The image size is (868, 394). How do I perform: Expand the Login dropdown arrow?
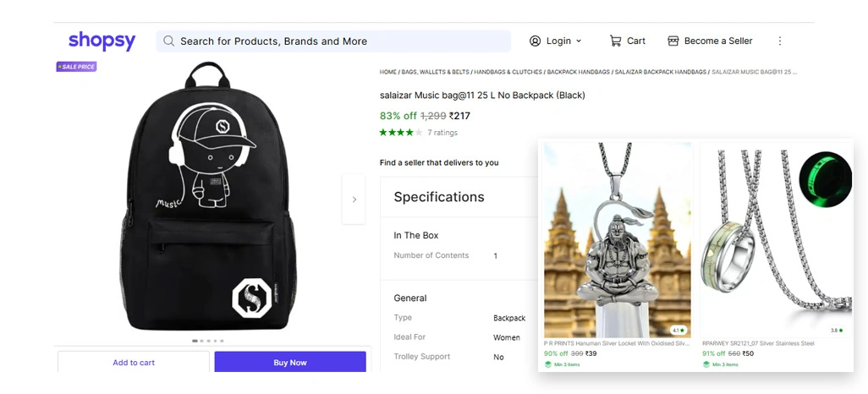[580, 41]
